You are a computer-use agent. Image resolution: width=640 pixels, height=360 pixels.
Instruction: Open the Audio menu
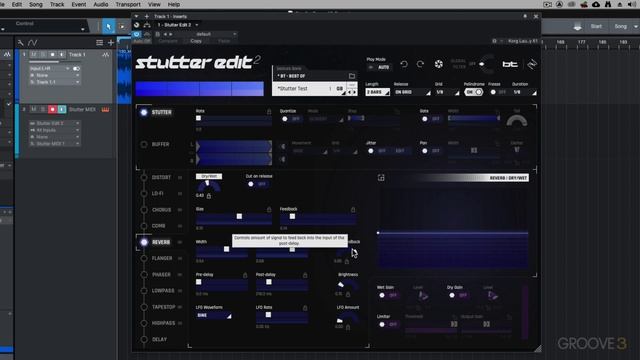tap(101, 4)
